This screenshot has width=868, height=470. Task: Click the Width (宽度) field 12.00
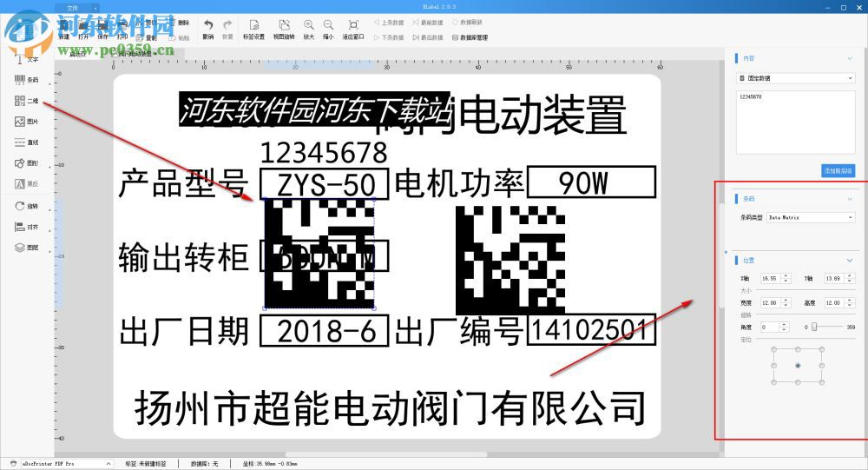pyautogui.click(x=771, y=302)
